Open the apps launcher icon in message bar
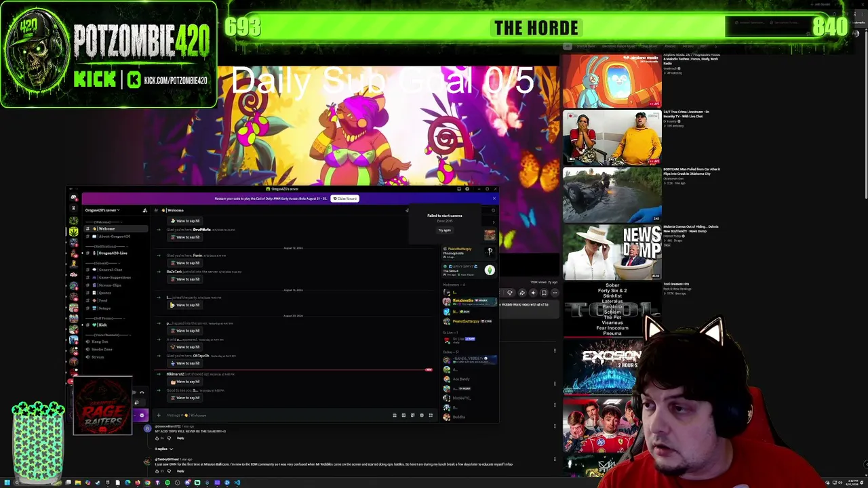This screenshot has height=488, width=868. [x=431, y=415]
